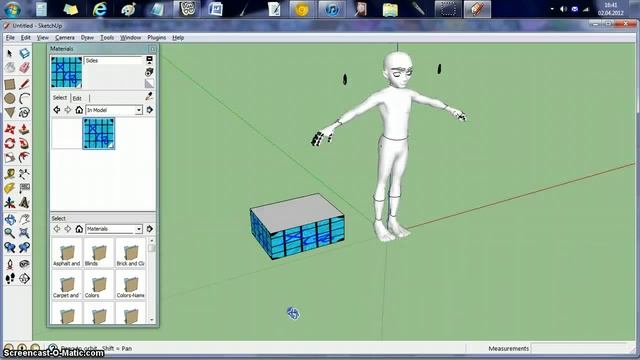640x360 pixels.
Task: Click the In Model home button
Action: pos(79,110)
